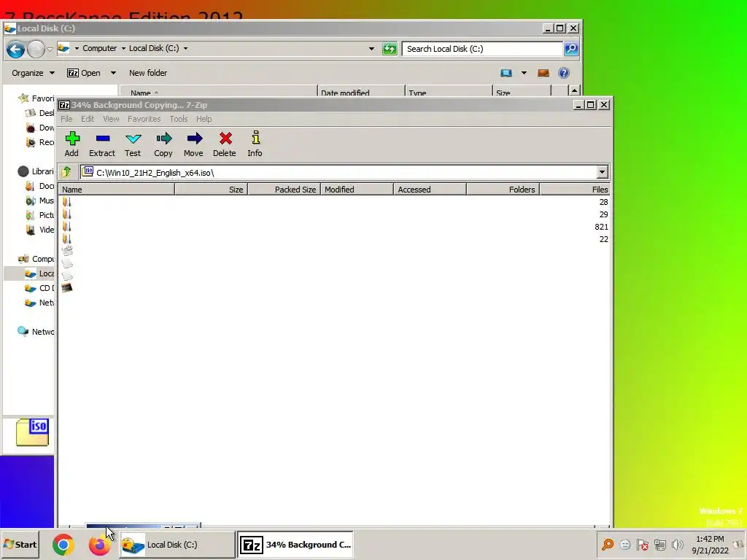
Task: Click the 7z Open button in Explorer
Action: (84, 73)
